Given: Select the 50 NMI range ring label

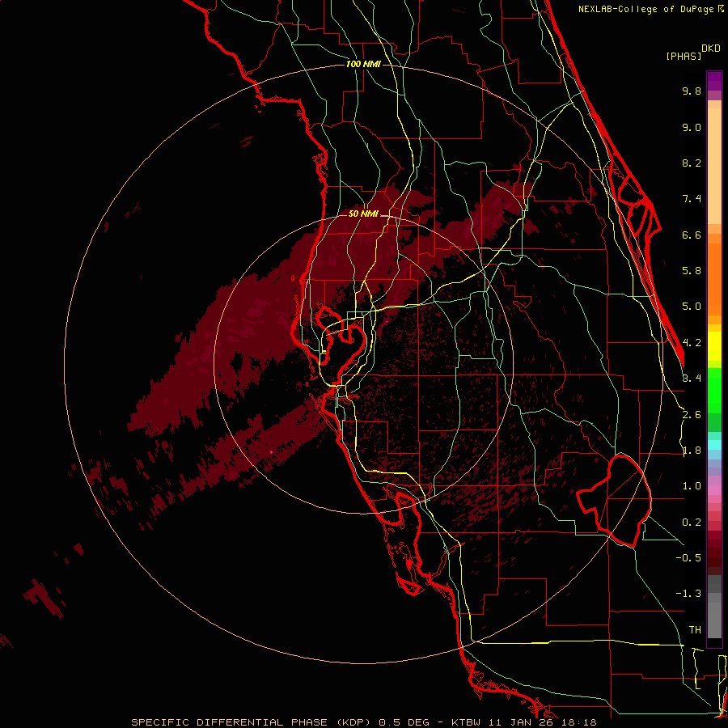Looking at the screenshot, I should click(363, 214).
